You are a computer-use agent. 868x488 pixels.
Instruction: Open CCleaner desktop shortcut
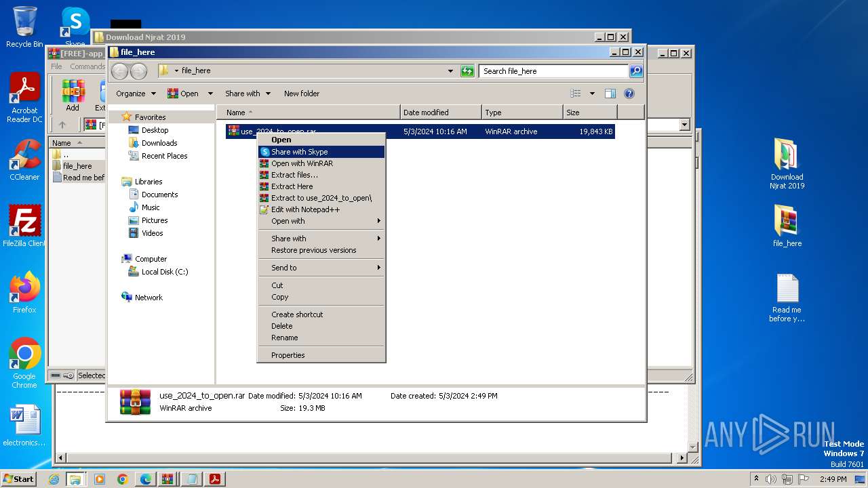click(x=24, y=160)
